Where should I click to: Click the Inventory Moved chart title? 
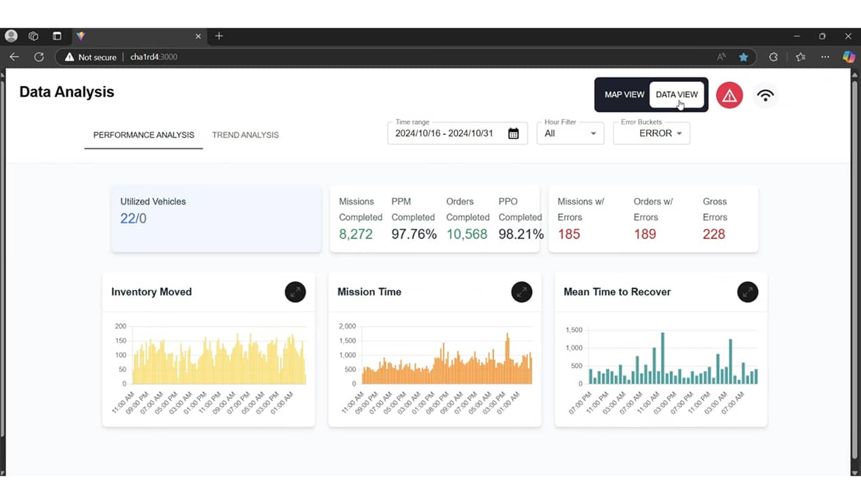tap(151, 292)
